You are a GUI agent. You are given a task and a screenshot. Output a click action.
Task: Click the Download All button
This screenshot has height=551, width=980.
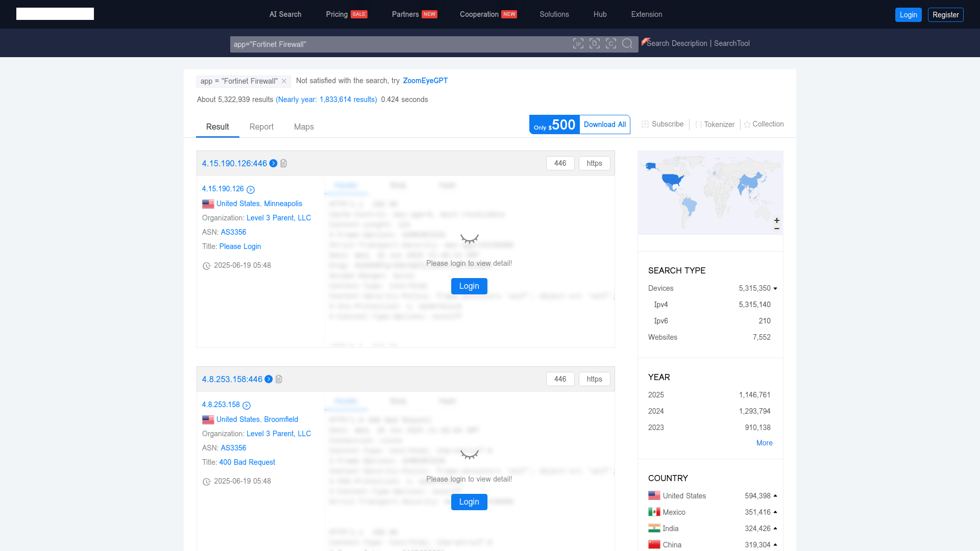[605, 124]
